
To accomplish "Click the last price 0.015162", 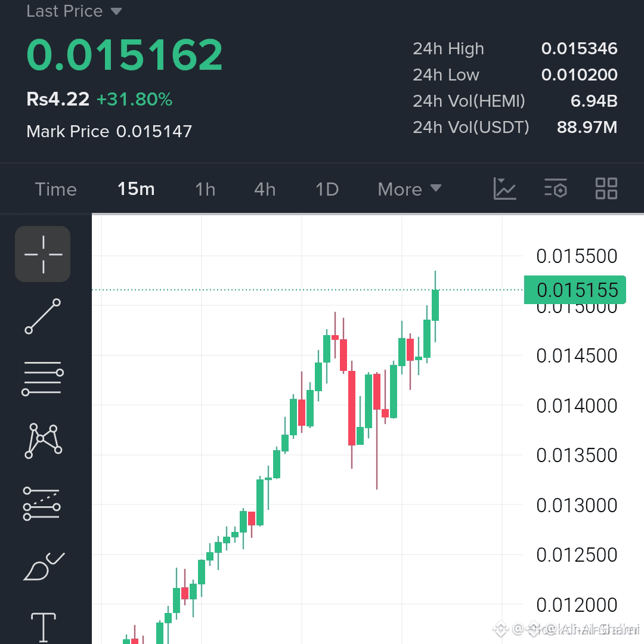I will coord(125,55).
